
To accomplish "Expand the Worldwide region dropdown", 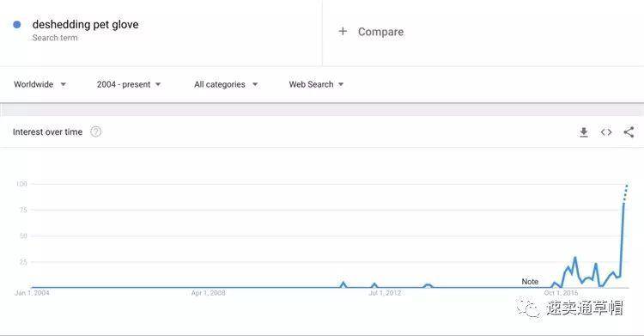I will point(39,84).
